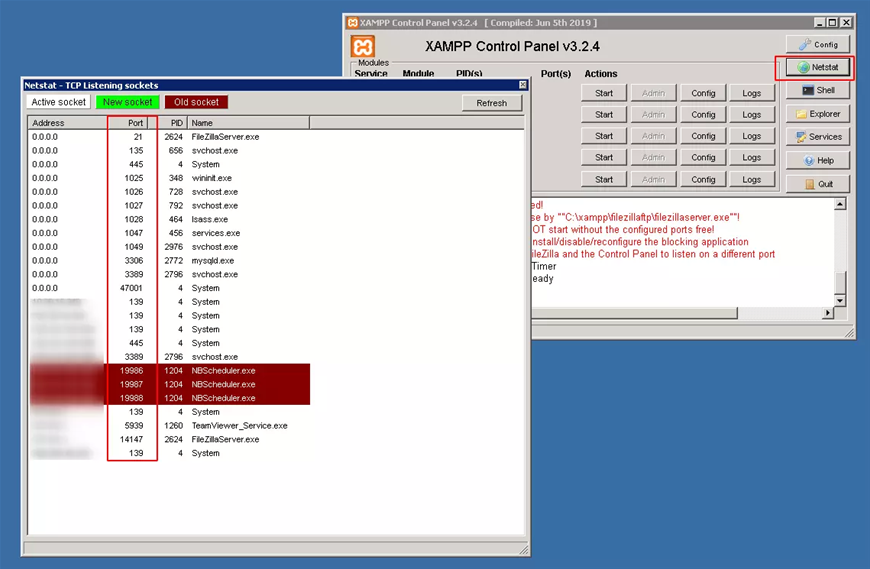
Task: Click Logs in last module row
Action: 751,179
